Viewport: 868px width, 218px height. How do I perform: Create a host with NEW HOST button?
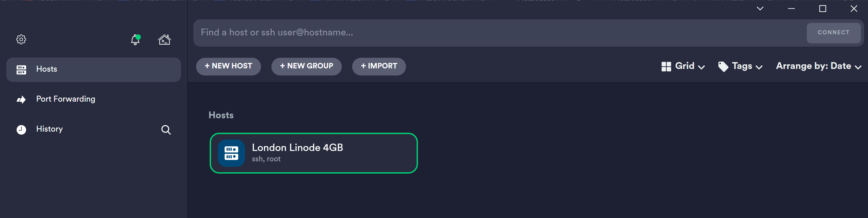[x=228, y=66]
